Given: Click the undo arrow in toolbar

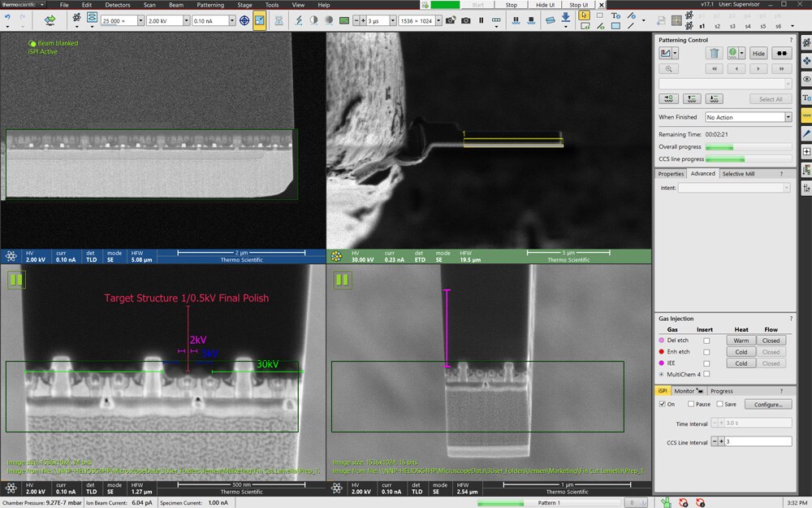Looking at the screenshot, I should coord(7,18).
